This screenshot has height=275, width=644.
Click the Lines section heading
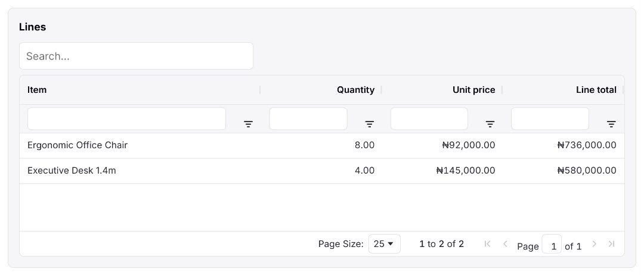[x=32, y=27]
